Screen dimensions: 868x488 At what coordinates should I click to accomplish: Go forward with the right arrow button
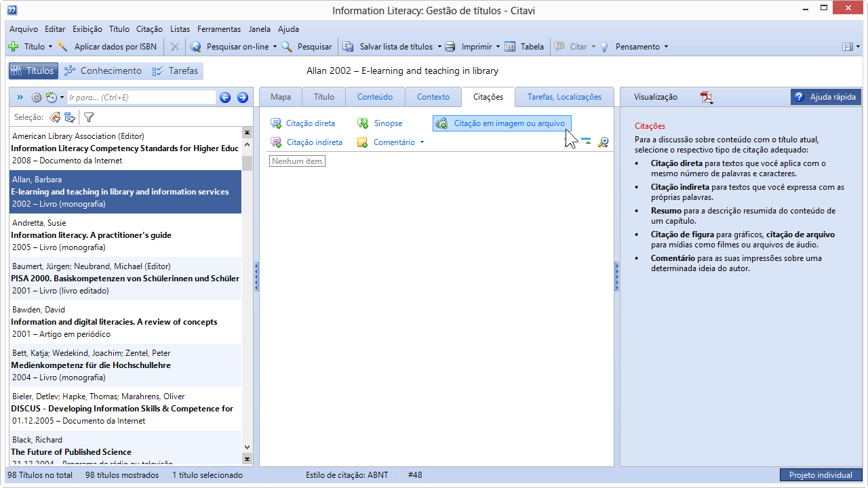click(x=243, y=98)
